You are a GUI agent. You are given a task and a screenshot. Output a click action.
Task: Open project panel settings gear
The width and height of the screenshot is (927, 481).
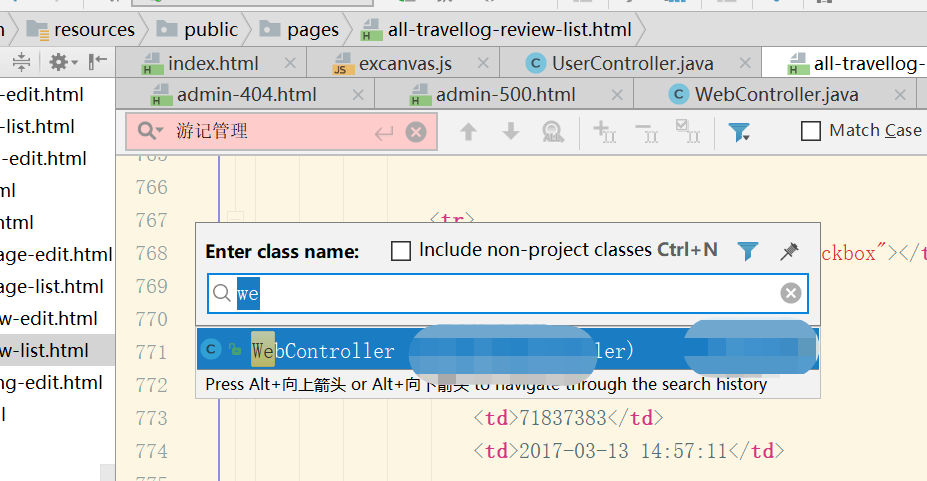(x=63, y=61)
